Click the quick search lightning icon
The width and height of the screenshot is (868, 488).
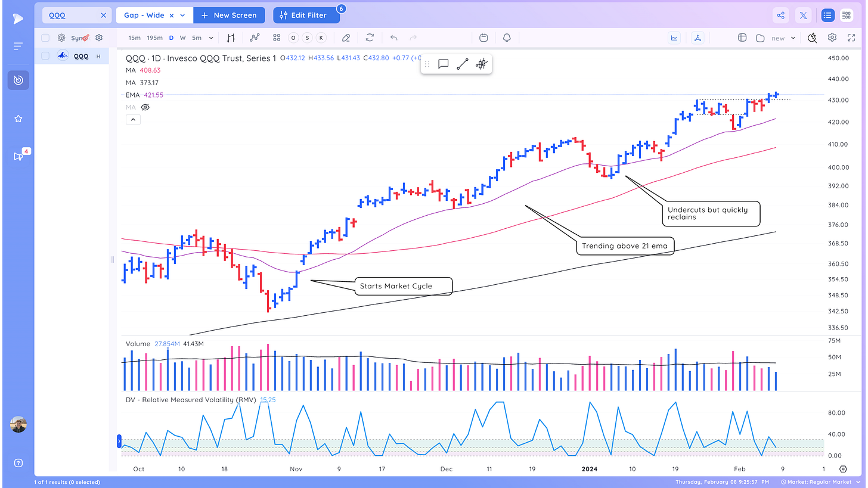812,38
